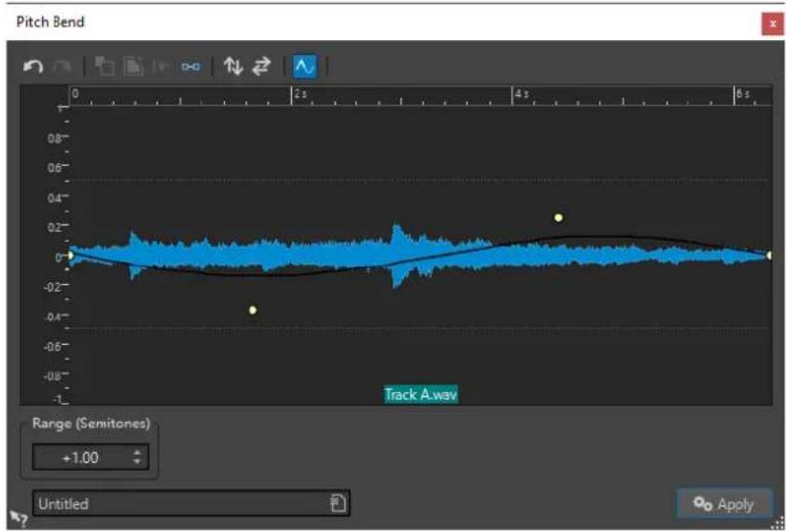Click the Range (Semitones) label
The height and width of the screenshot is (532, 786).
pyautogui.click(x=91, y=424)
